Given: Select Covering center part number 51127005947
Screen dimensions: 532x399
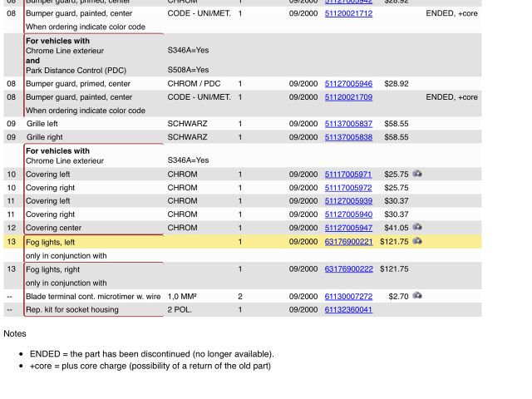Looking at the screenshot, I should [x=348, y=228].
